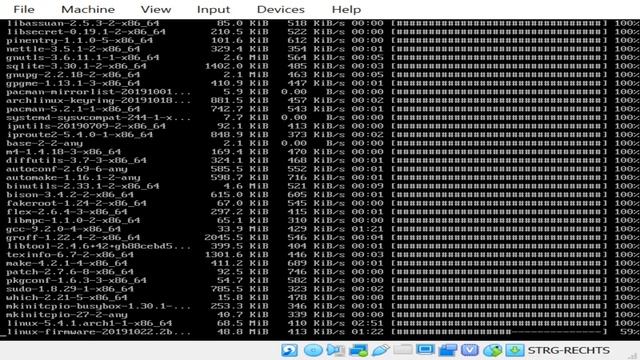Click the gpgme-1.13.1-3-x86_64 package name

coord(73,83)
